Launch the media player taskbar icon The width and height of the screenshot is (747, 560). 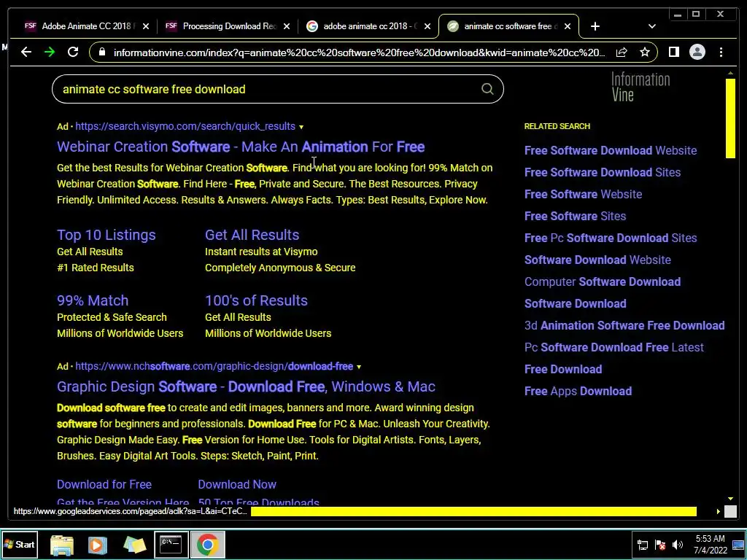98,545
